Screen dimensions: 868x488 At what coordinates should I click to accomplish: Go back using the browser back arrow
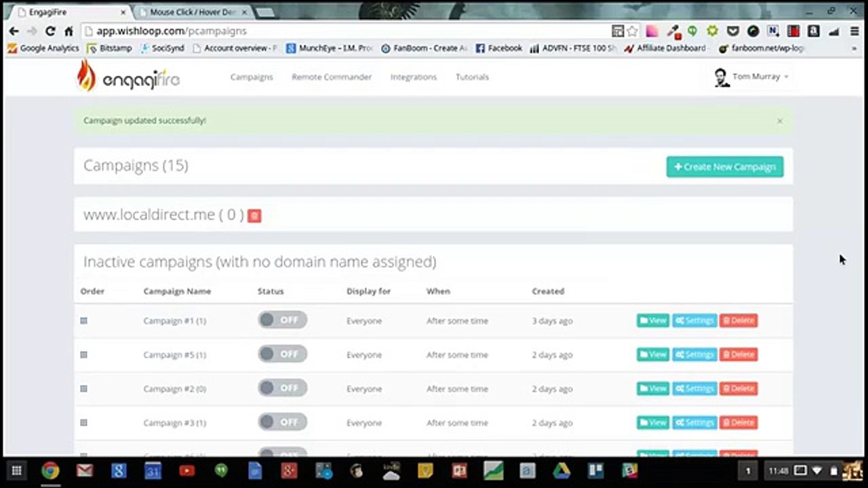[14, 31]
